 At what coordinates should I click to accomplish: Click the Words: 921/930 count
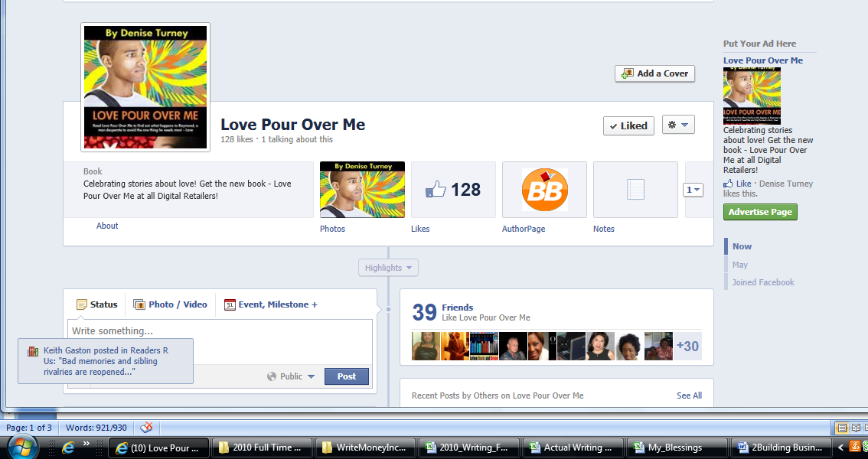point(96,428)
